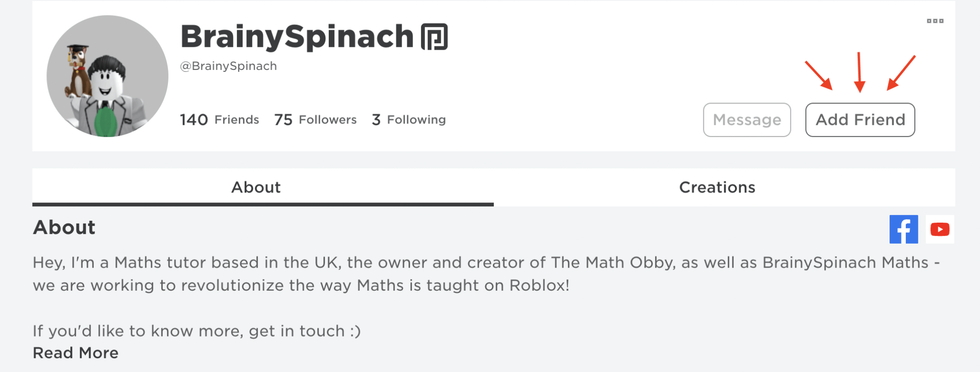
Task: Open the 3 Following list
Action: point(409,120)
